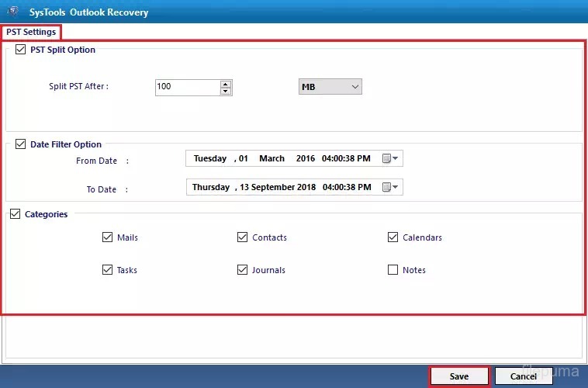Decrease Split PST size with down arrow
The width and height of the screenshot is (588, 388).
225,91
